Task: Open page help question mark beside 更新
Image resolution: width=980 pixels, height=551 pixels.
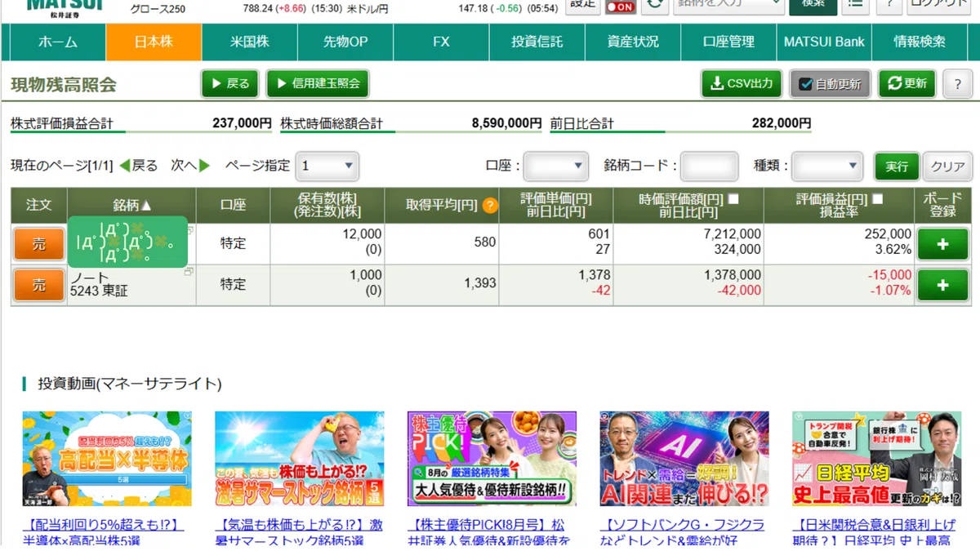Action: click(957, 83)
